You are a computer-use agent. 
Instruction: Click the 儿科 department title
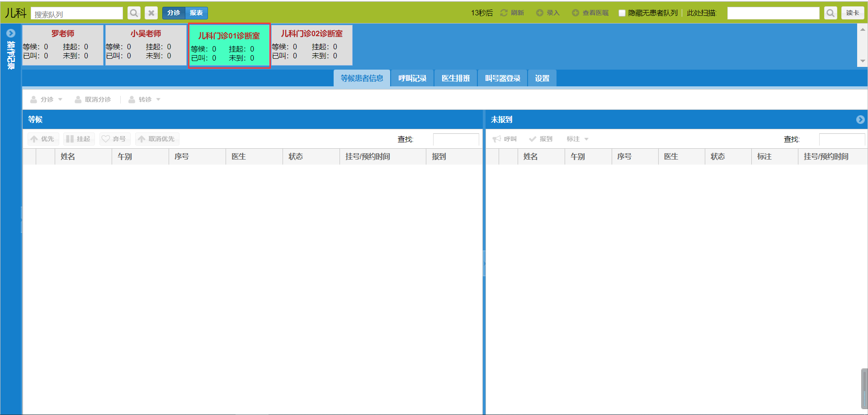coord(16,13)
